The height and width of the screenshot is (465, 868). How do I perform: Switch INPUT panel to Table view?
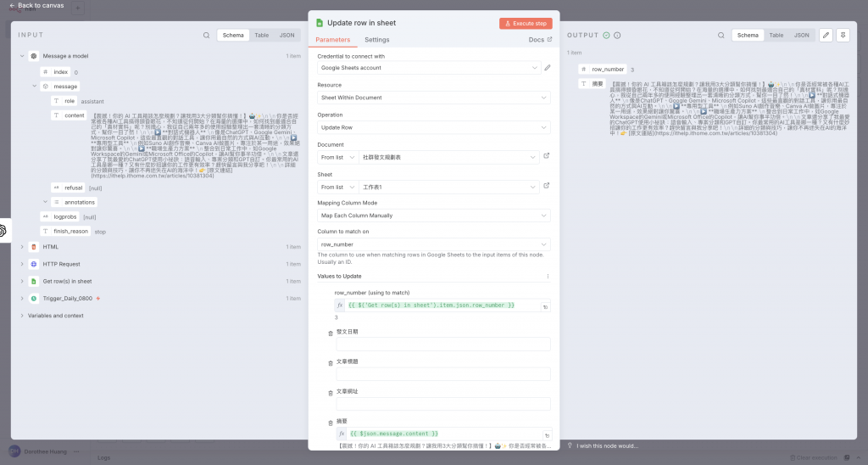[x=262, y=35]
